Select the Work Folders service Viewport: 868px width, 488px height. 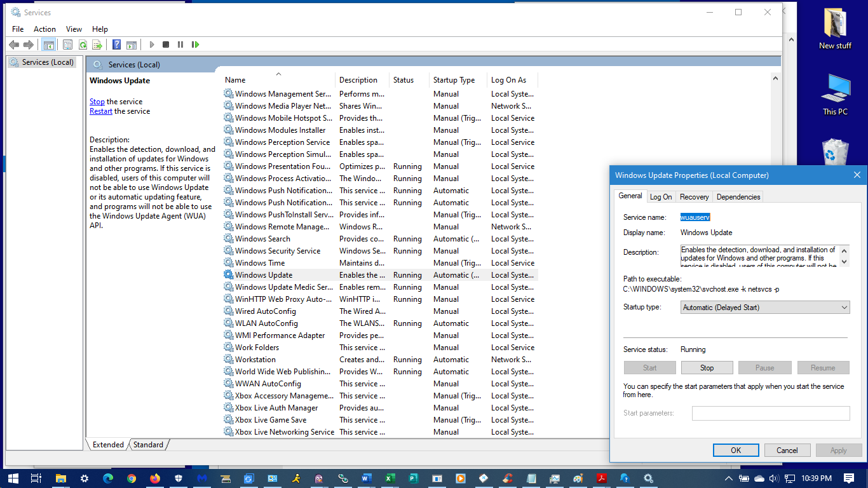click(381, 348)
